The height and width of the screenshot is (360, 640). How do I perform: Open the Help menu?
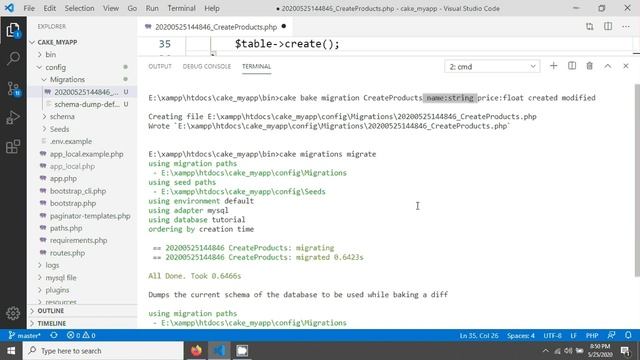tap(211, 8)
